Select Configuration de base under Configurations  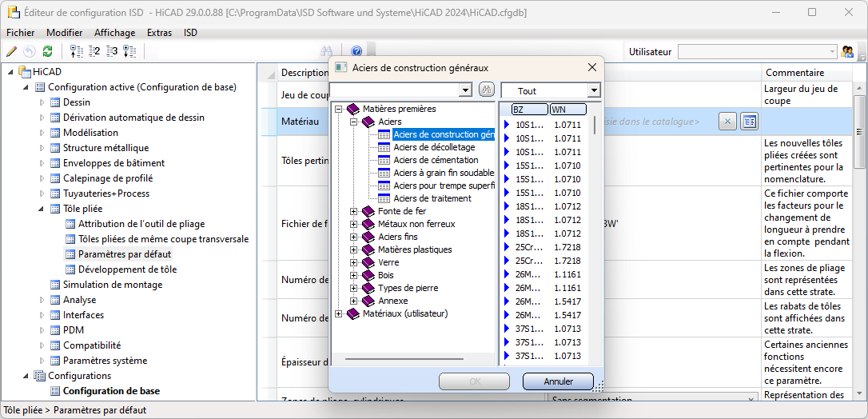[x=111, y=391]
